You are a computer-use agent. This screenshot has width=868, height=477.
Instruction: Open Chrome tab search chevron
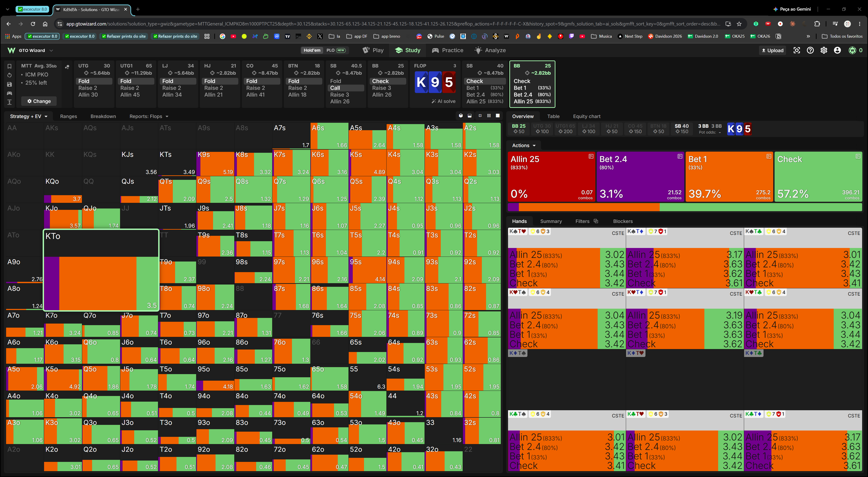pyautogui.click(x=8, y=9)
